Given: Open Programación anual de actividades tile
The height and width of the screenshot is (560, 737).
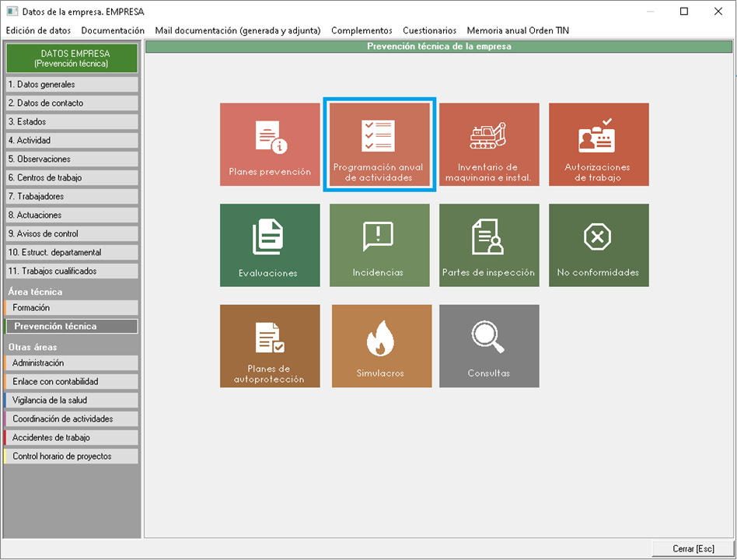Looking at the screenshot, I should 379,145.
